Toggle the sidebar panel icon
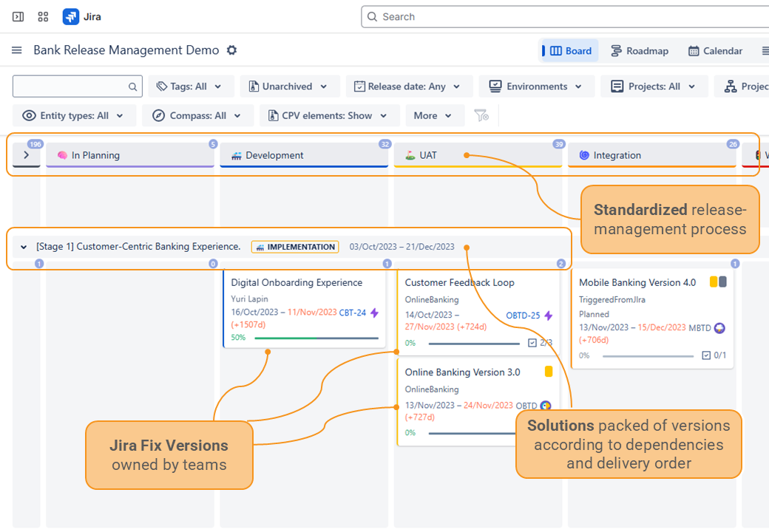The width and height of the screenshot is (769, 532). 18,16
